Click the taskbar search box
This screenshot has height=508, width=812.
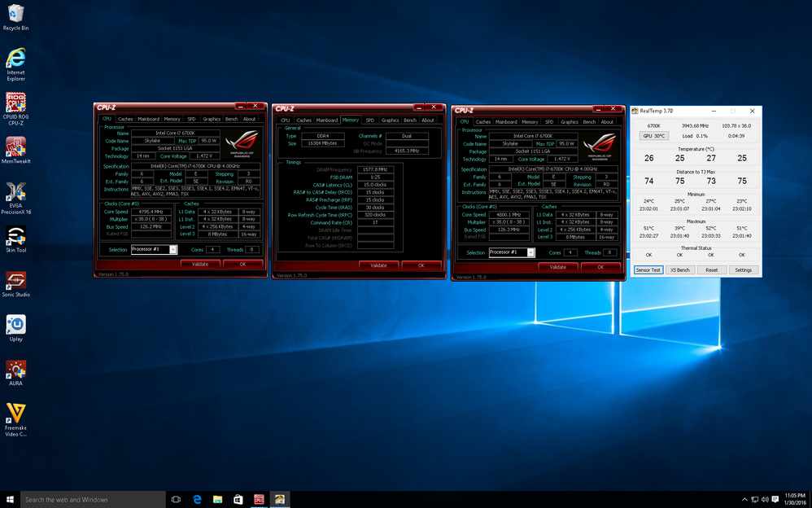click(94, 499)
